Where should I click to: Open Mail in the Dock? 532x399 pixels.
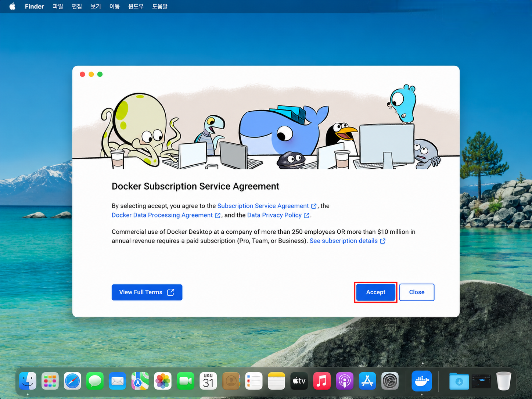click(118, 381)
